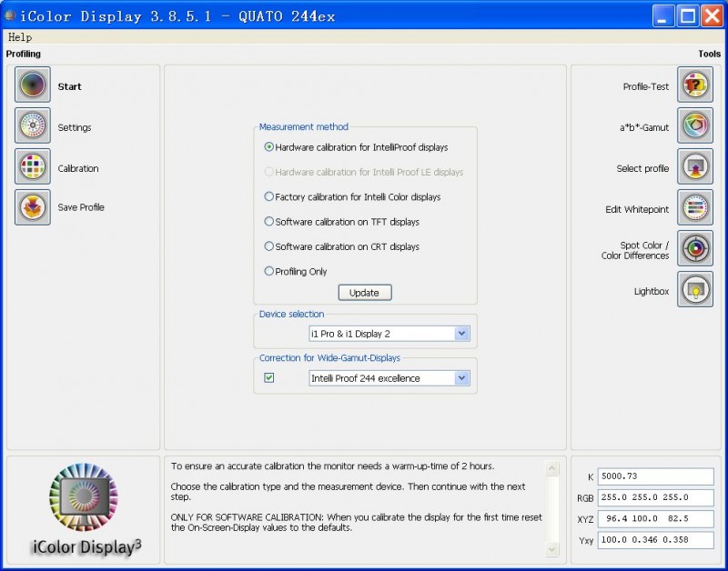The height and width of the screenshot is (571, 728).
Task: Select the Profiling Only option
Action: (x=269, y=271)
